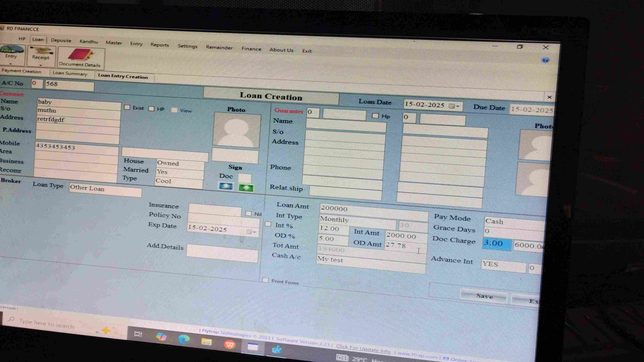Check the Nil insurance checkbox

[248, 213]
